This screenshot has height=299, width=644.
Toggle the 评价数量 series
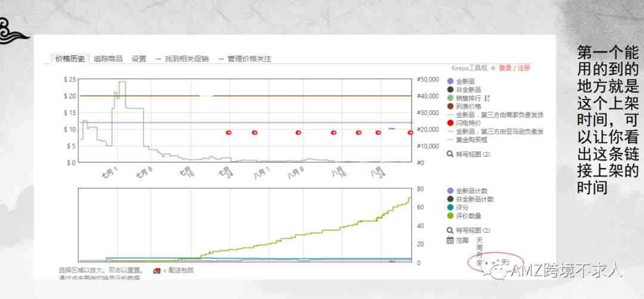464,216
